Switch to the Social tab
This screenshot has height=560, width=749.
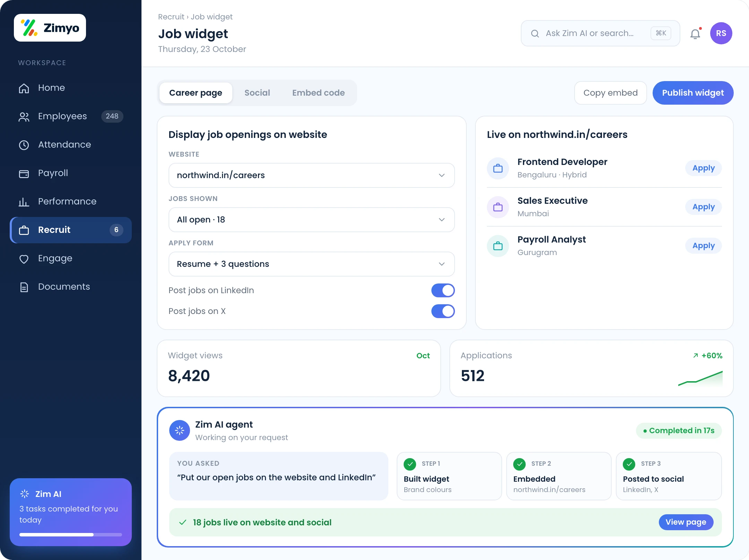click(257, 93)
